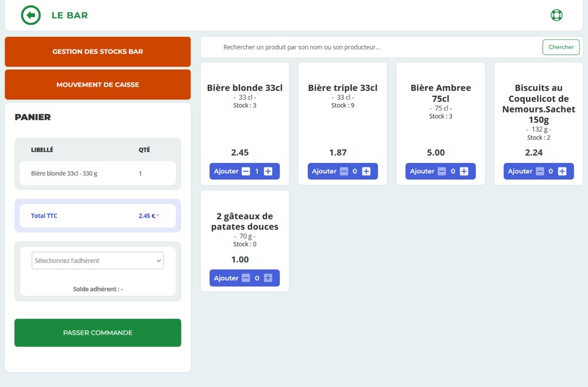The image size is (588, 387).
Task: Open the help lifebuoy icon
Action: pyautogui.click(x=556, y=16)
